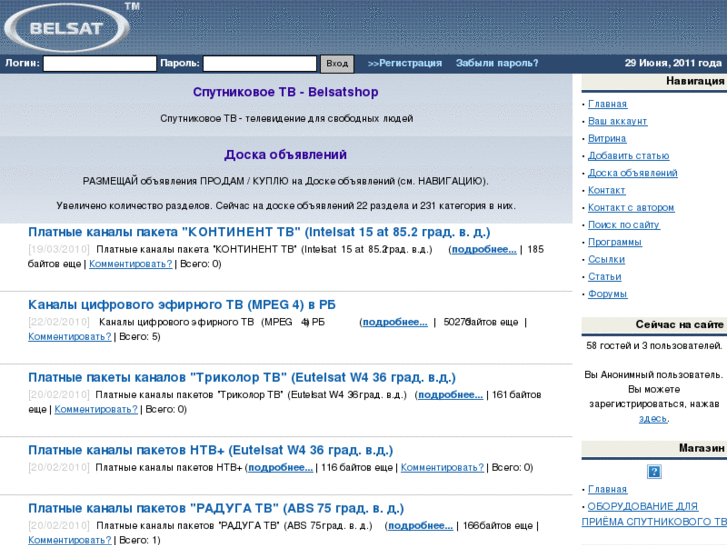Viewport: 727px width, 545px height.
Task: Click the Магазин block header
Action: coord(654,448)
